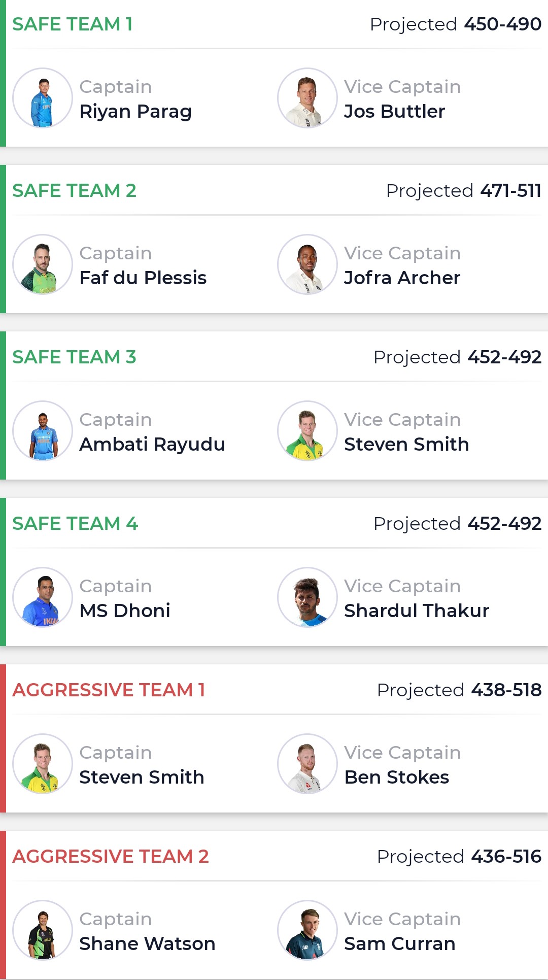The image size is (548, 980).
Task: Tap Jos Buttler's vice captain photo
Action: [307, 98]
